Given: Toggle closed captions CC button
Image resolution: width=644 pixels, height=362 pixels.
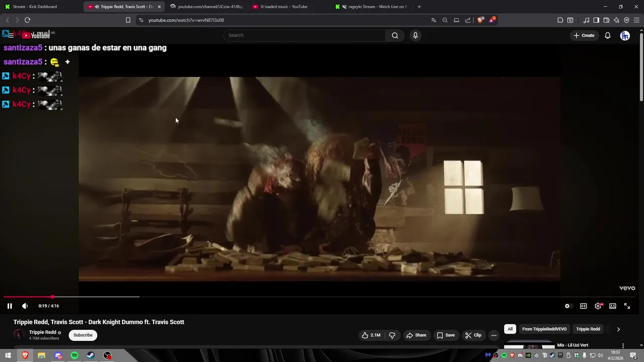Looking at the screenshot, I should tap(583, 306).
